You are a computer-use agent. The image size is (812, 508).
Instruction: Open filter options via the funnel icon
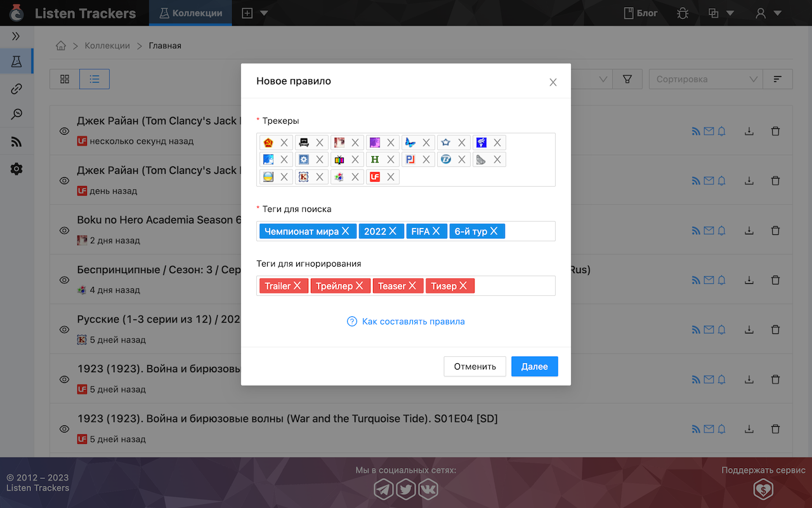[627, 79]
